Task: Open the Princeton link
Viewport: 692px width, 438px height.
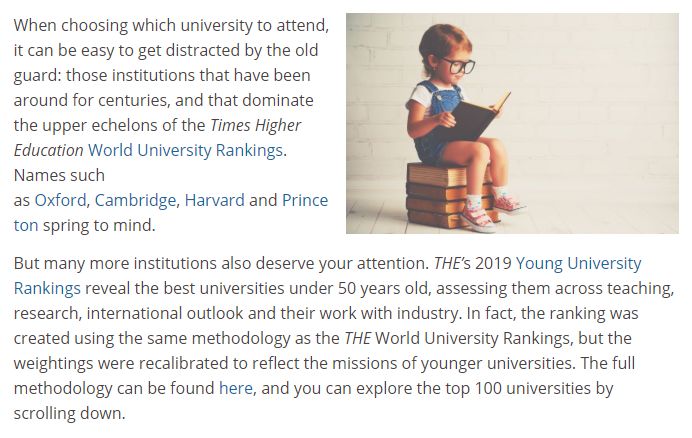Action: tap(305, 200)
